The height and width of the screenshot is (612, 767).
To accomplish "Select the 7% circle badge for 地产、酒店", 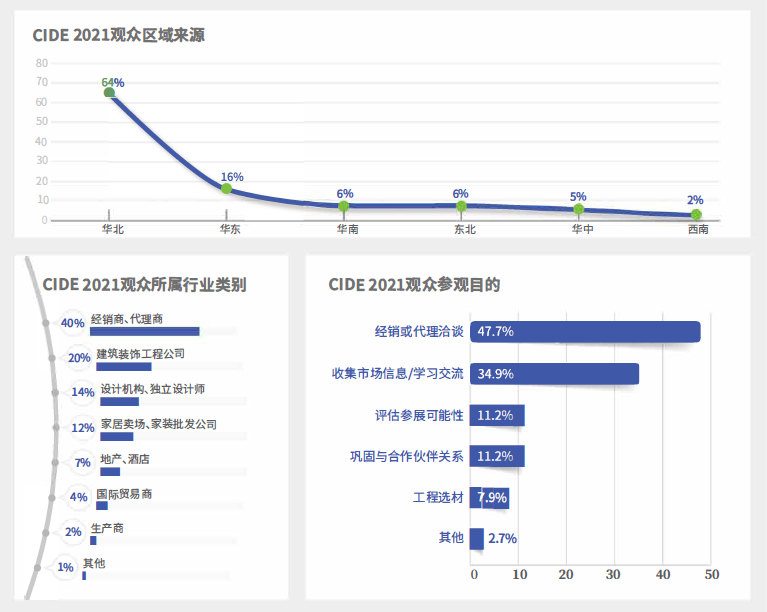I will [x=82, y=462].
